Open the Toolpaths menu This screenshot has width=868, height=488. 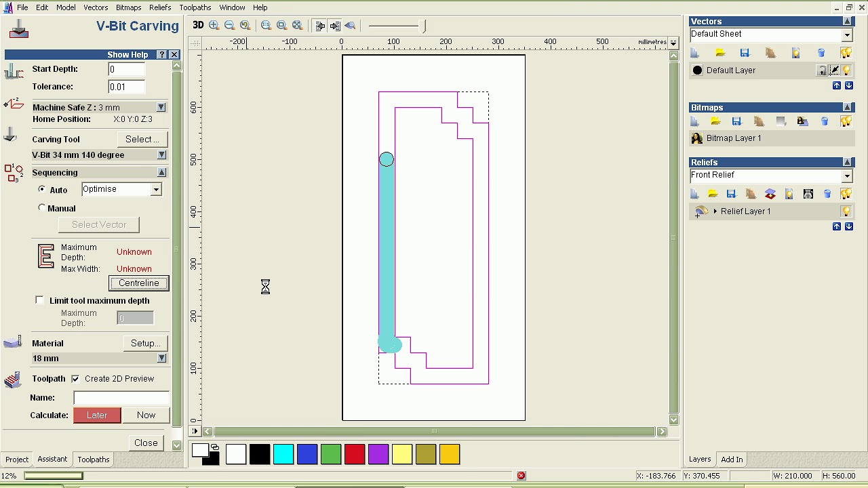195,7
